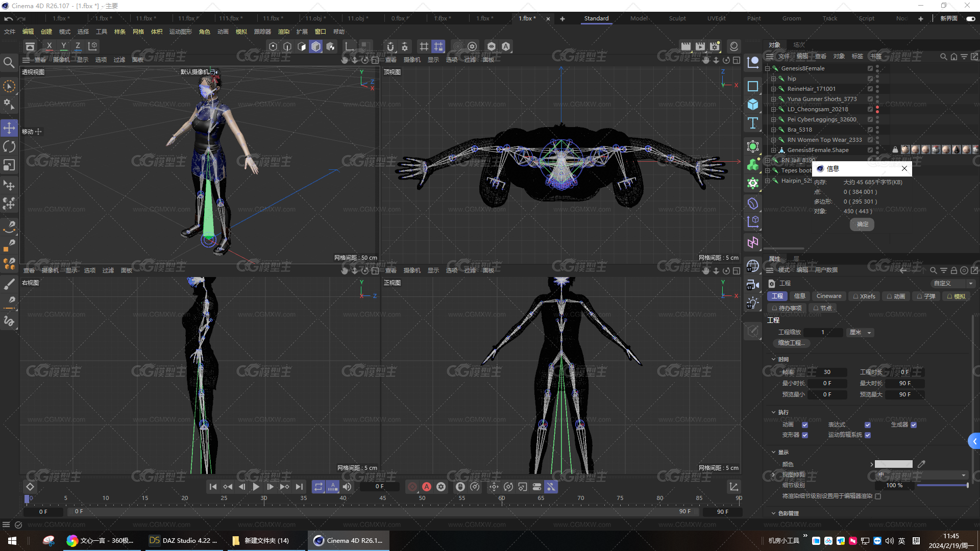Toggle Y axis lock in top toolbar
This screenshot has width=980, height=551.
(x=63, y=46)
